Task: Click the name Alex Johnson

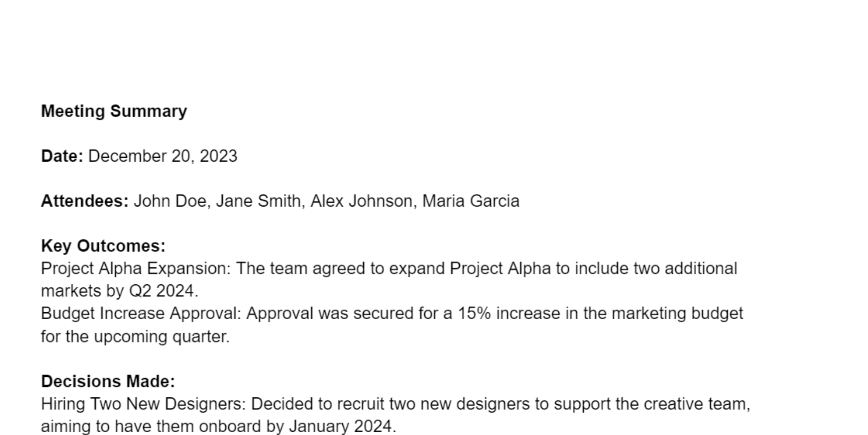Action: point(361,201)
